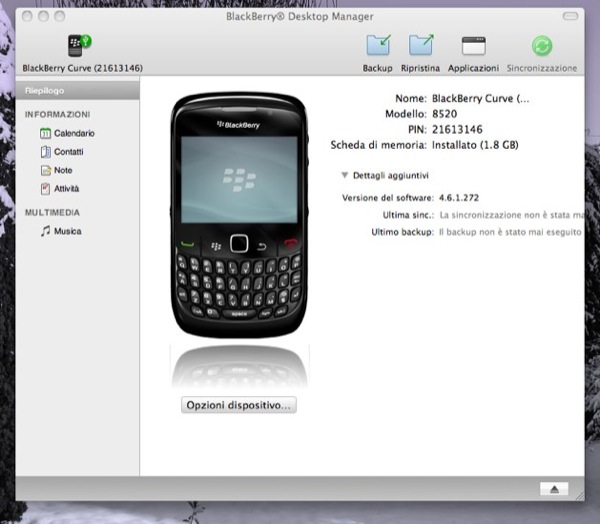Click the Scheda di memoria value Installato (1.8 GB)

pos(475,145)
